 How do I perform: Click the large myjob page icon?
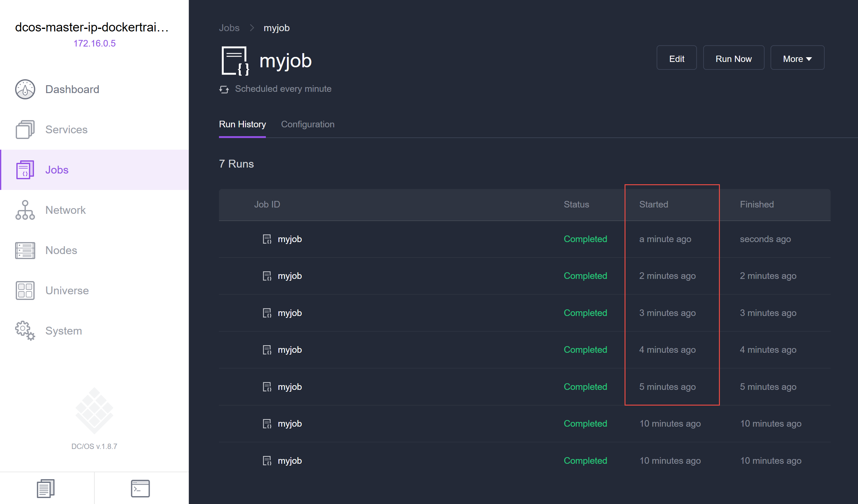click(235, 61)
